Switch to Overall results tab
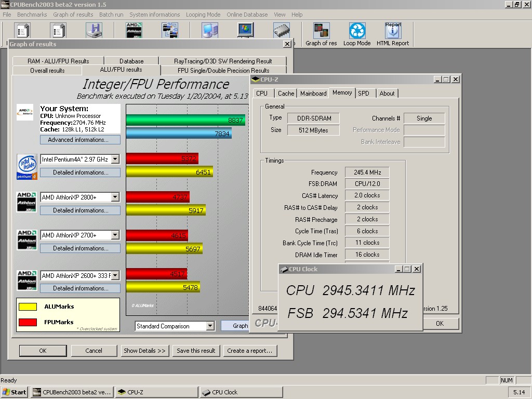The image size is (532, 399). click(x=47, y=70)
